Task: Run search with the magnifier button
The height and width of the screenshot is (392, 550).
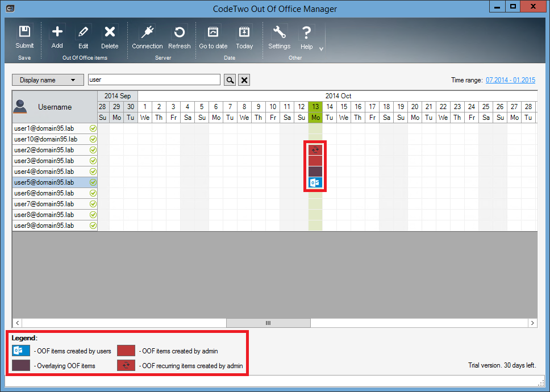Action: (230, 80)
